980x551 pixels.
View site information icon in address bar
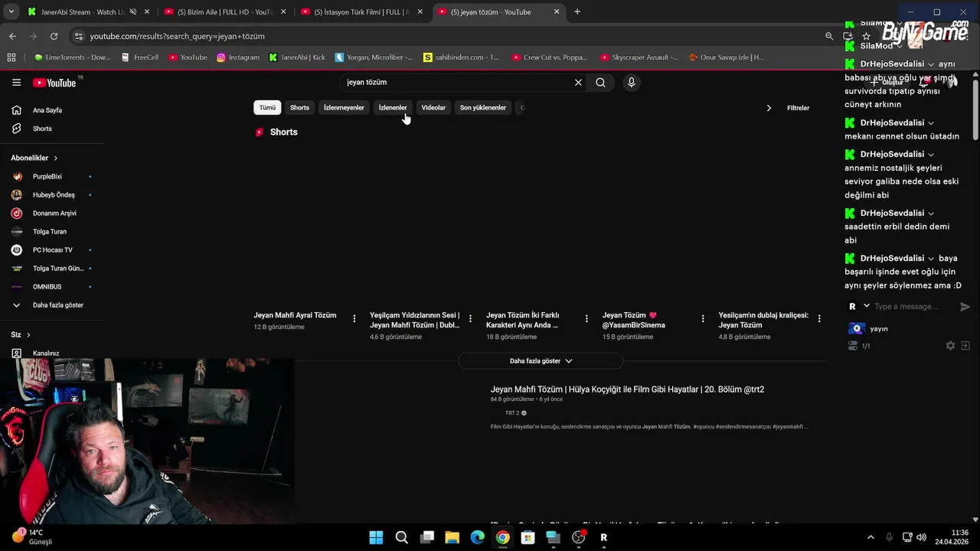click(78, 36)
